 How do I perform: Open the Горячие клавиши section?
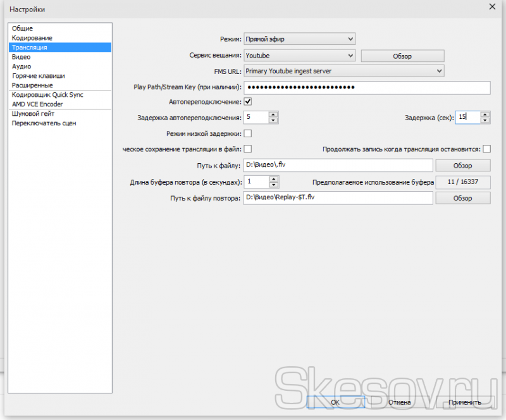pyautogui.click(x=38, y=76)
